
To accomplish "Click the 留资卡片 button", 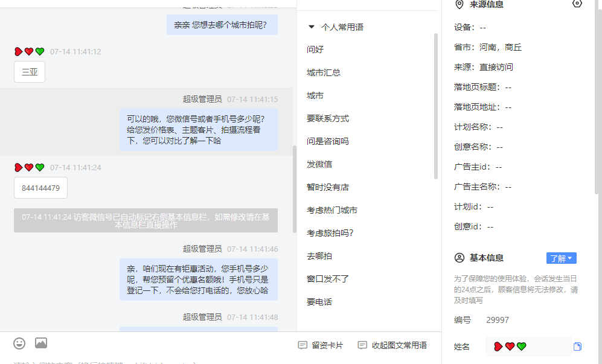I will (x=321, y=345).
